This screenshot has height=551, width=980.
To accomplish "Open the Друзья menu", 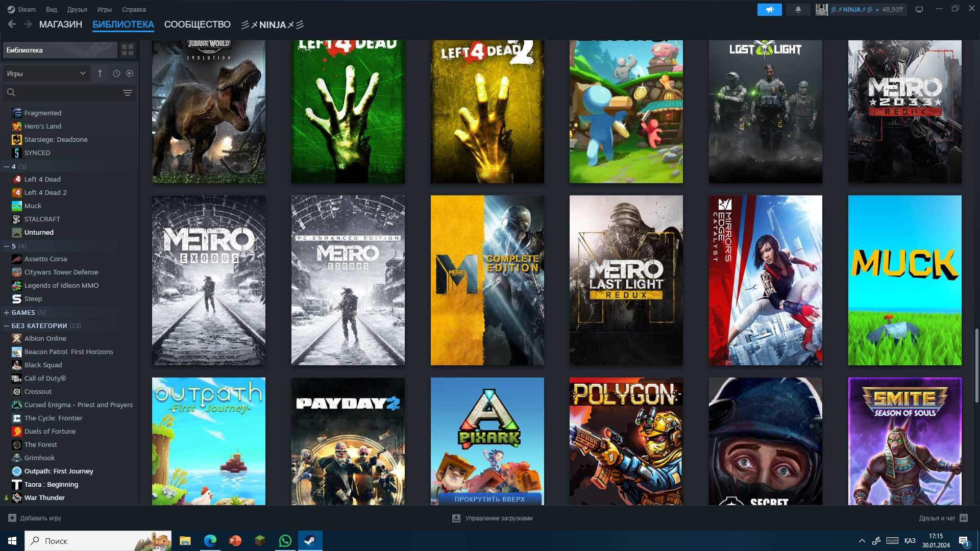I will 77,9.
